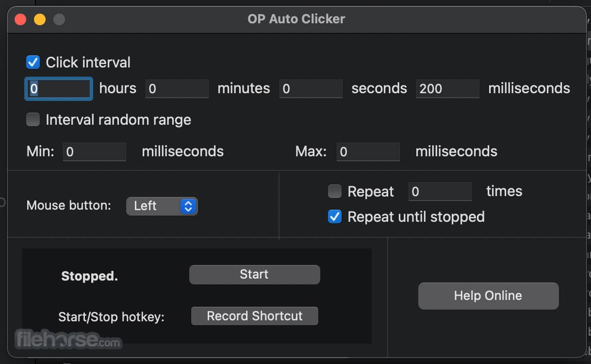Open the Mouse button dropdown

162,206
